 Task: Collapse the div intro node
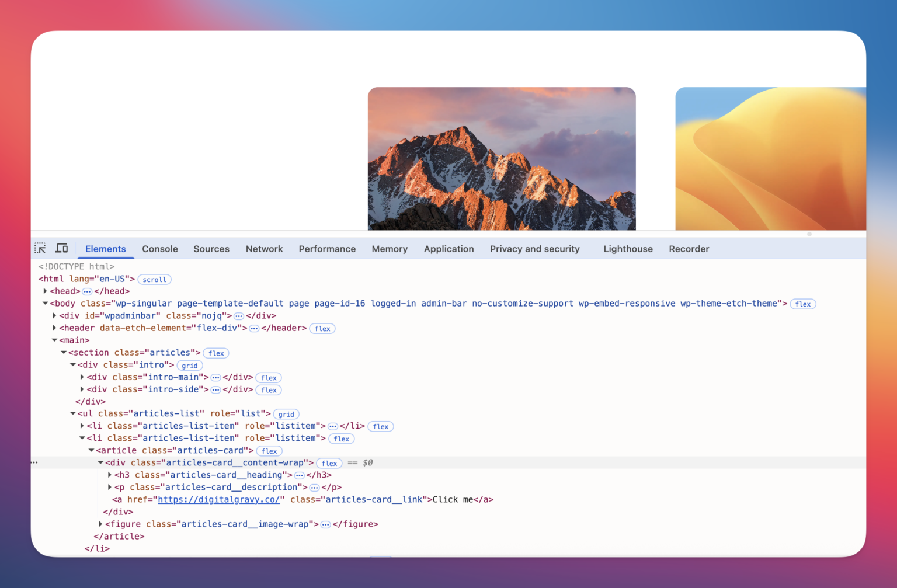73,364
